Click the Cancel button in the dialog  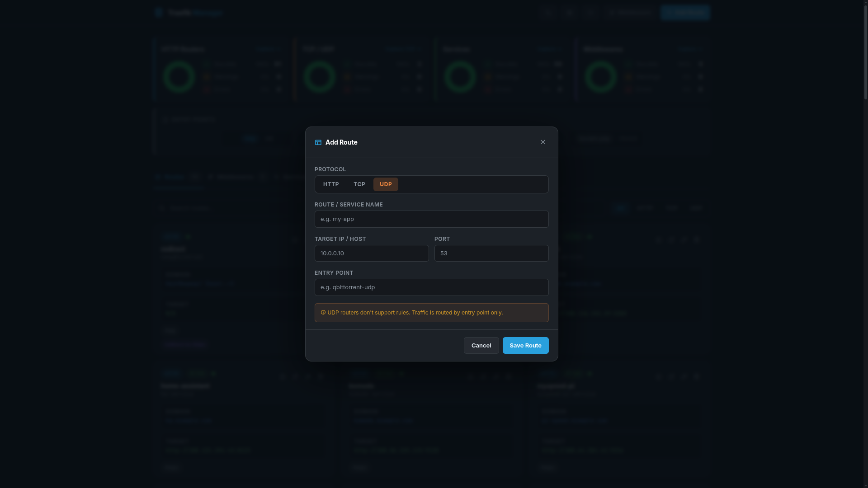(481, 345)
